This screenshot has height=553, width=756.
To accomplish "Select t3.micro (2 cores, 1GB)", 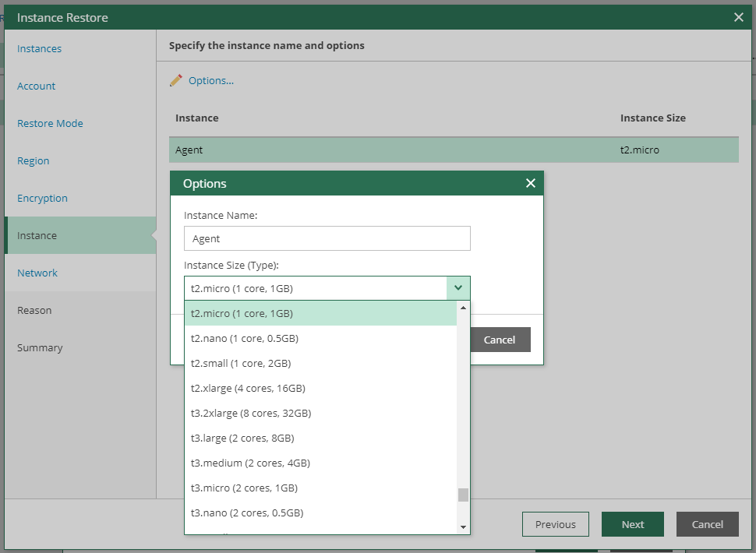I will 320,488.
